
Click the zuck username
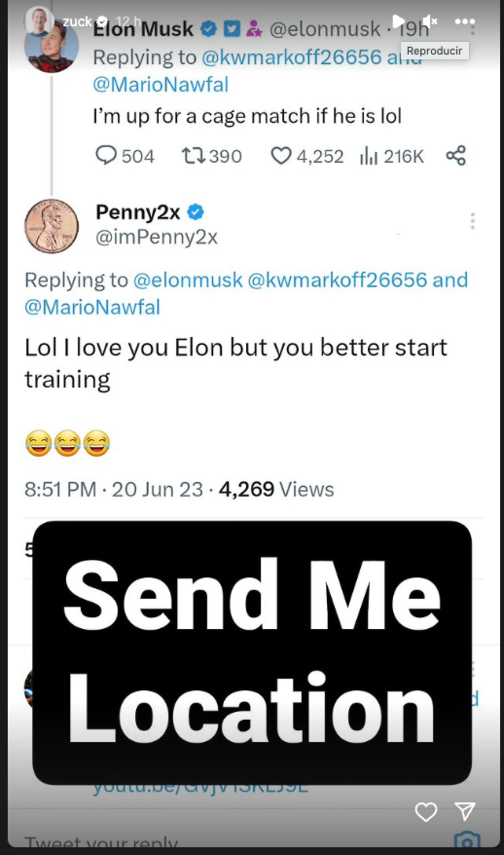click(x=77, y=22)
